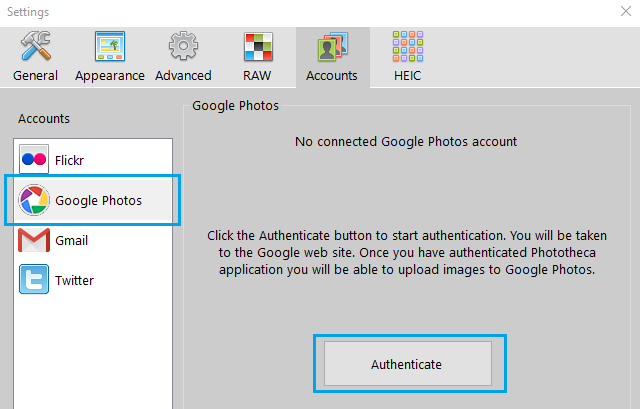Viewport: 640px width, 409px height.
Task: Select the Gmail envelope icon
Action: (34, 240)
